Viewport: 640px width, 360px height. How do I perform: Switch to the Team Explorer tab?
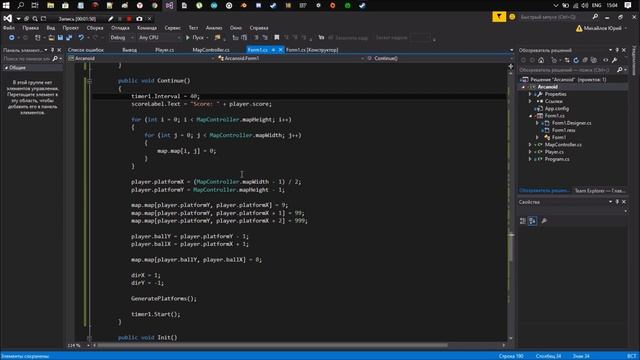600,191
